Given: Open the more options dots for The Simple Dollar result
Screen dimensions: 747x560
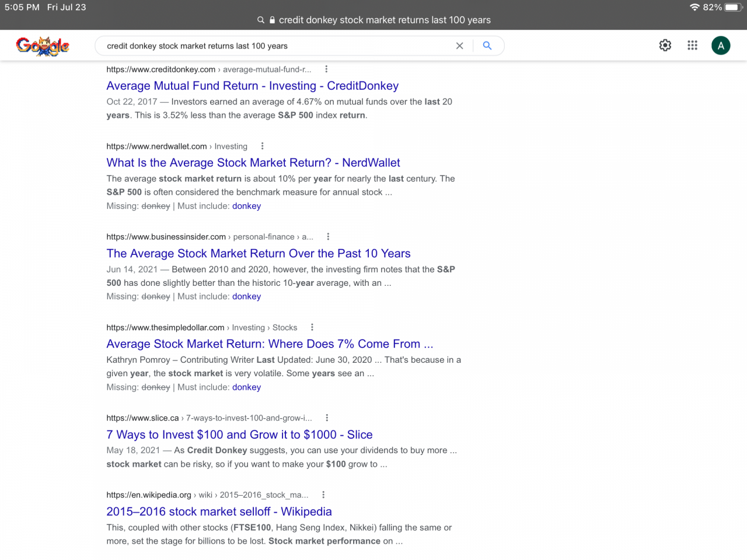Looking at the screenshot, I should pyautogui.click(x=312, y=327).
